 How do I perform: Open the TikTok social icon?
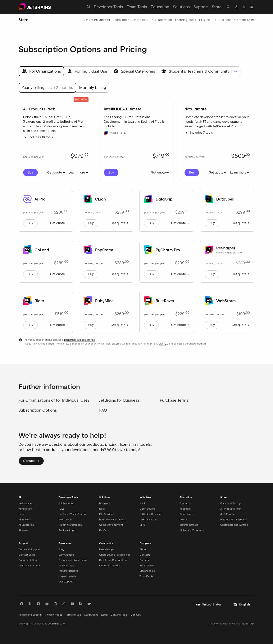64,604
